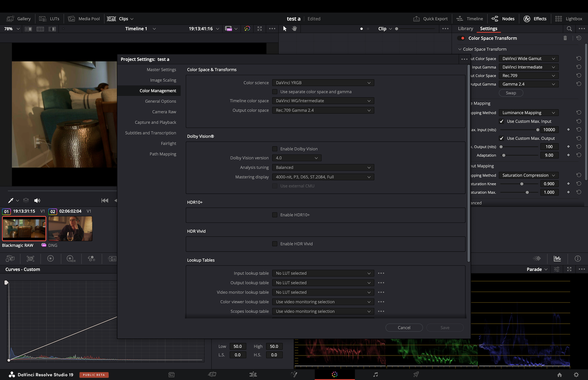Viewport: 588px width, 380px height.
Task: Open the Project Settings options menu
Action: [464, 59]
